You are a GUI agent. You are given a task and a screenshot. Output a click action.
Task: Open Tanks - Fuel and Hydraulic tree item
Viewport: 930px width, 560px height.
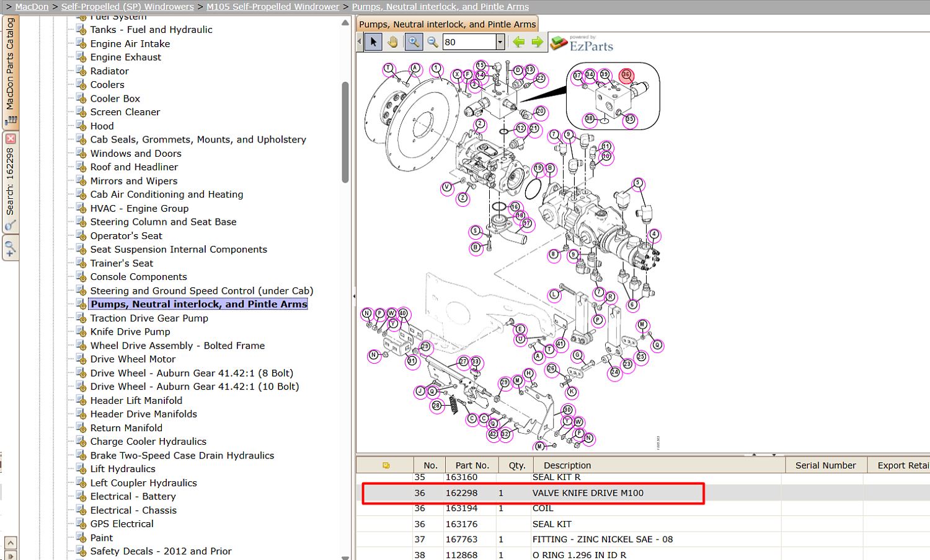pos(151,30)
